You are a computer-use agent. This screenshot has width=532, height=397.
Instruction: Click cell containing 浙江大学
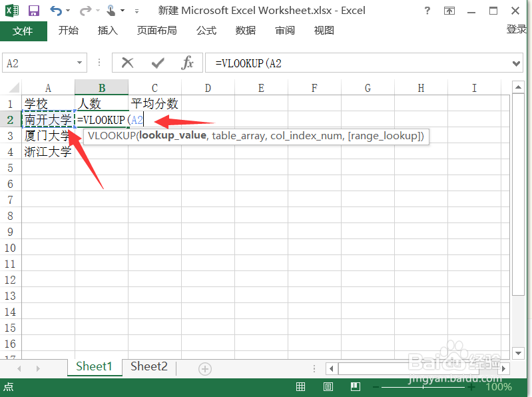point(48,152)
